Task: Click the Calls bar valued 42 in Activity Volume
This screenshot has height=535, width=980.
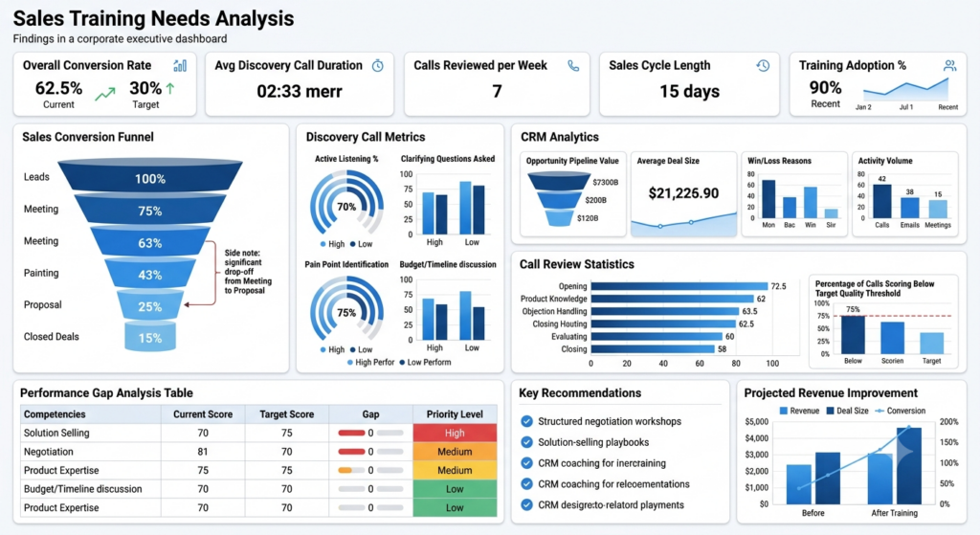Action: [x=881, y=201]
